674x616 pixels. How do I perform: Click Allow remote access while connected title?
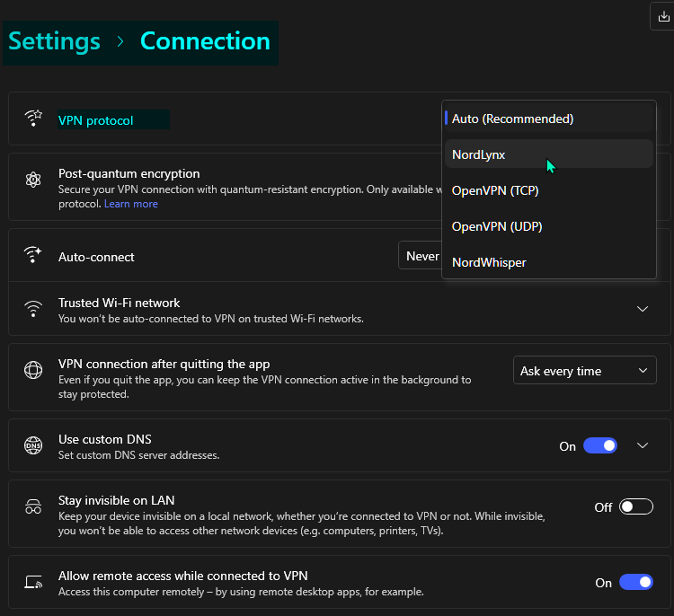pos(183,576)
